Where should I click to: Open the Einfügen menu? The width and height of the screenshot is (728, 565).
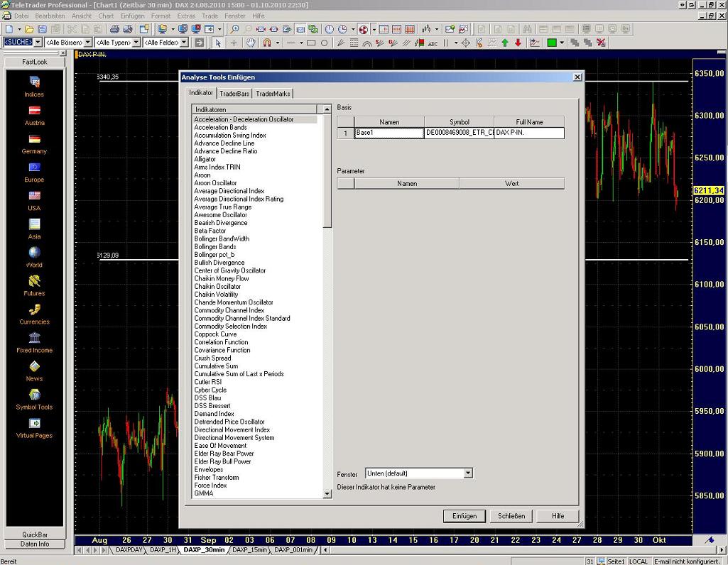[132, 16]
